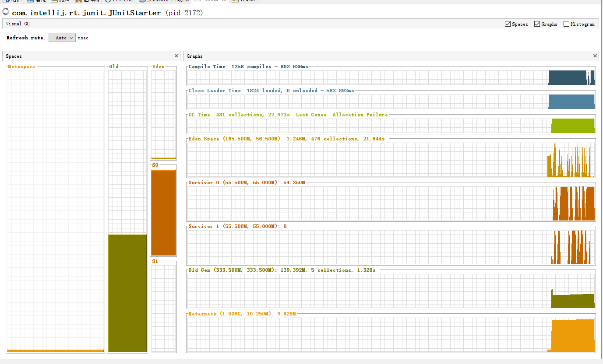Click the Survivor 0 history graph

pyautogui.click(x=391, y=203)
